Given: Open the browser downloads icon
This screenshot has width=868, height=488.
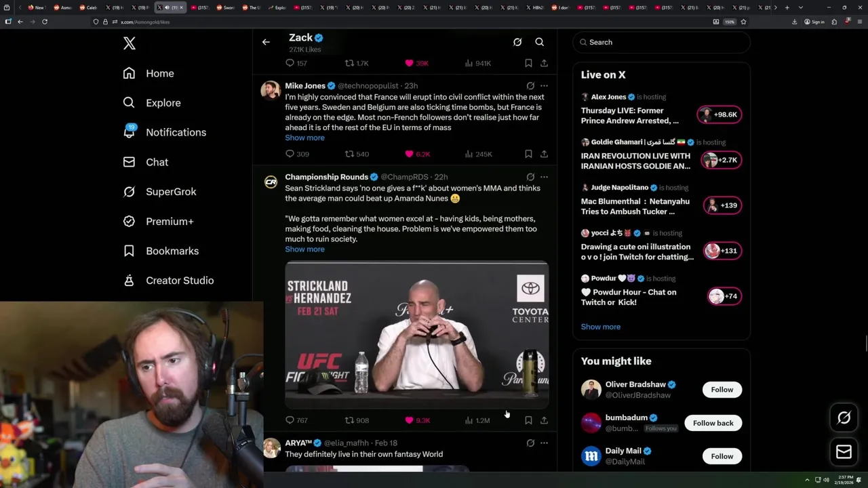Looking at the screenshot, I should pyautogui.click(x=794, y=22).
